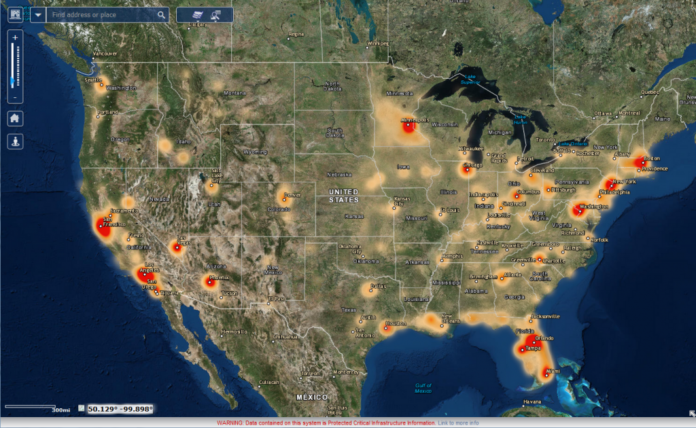
Task: Open the Link to more info
Action: (x=458, y=423)
